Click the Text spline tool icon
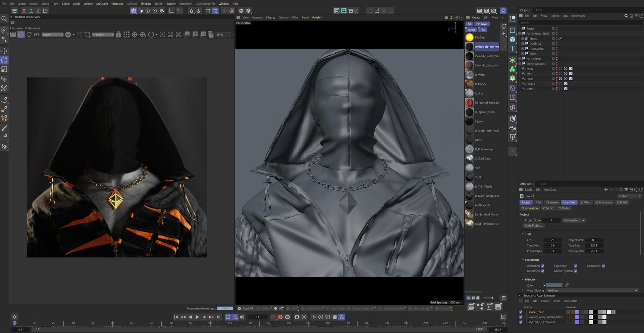Screen dimensions: 644x333 (513, 49)
